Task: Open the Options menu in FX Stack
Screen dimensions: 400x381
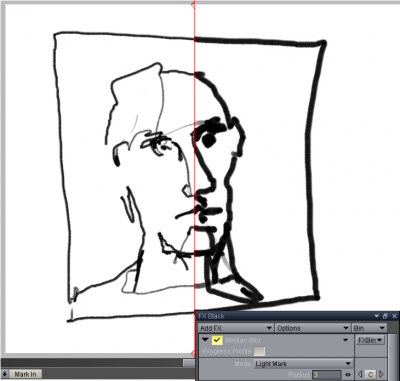Action: (x=313, y=328)
